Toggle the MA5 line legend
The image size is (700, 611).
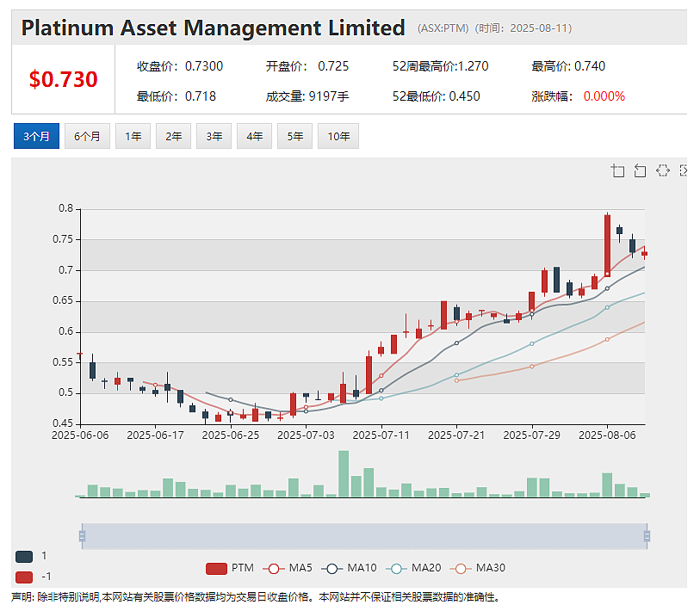(x=288, y=568)
